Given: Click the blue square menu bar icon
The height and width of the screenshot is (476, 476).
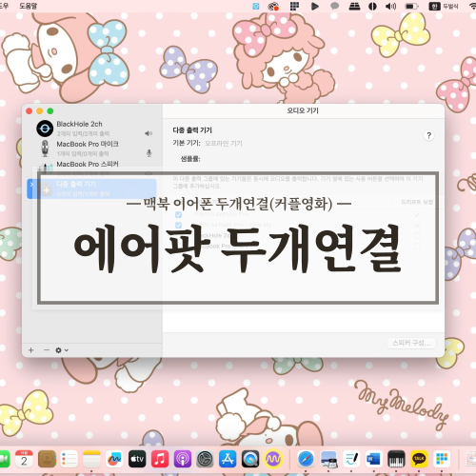Looking at the screenshot, I should 256,6.
